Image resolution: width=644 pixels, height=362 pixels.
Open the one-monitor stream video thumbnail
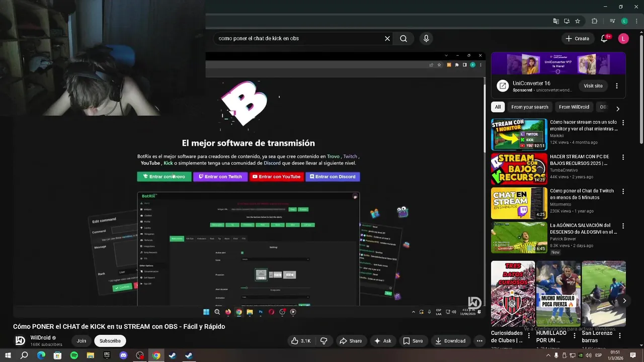(519, 134)
